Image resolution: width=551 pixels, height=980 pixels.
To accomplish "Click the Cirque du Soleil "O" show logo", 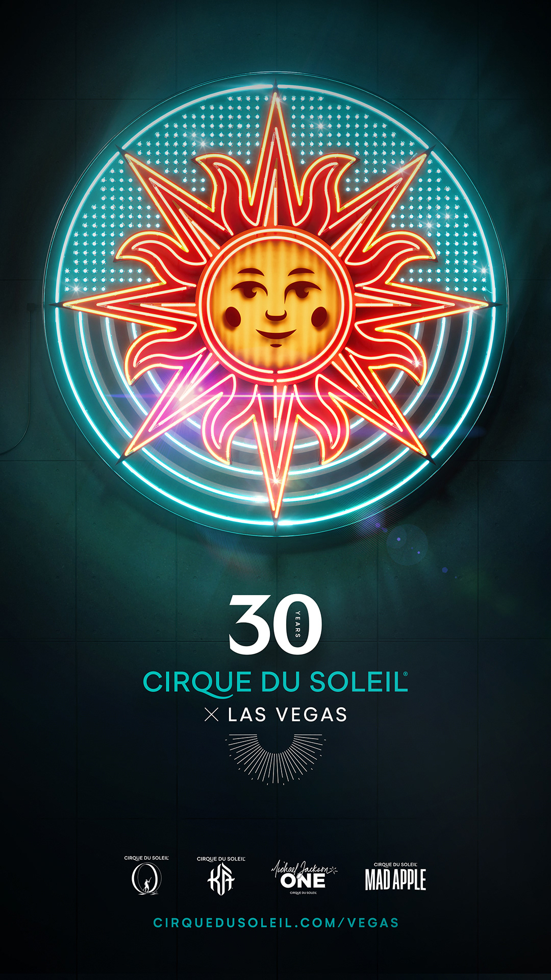I will coord(146,875).
